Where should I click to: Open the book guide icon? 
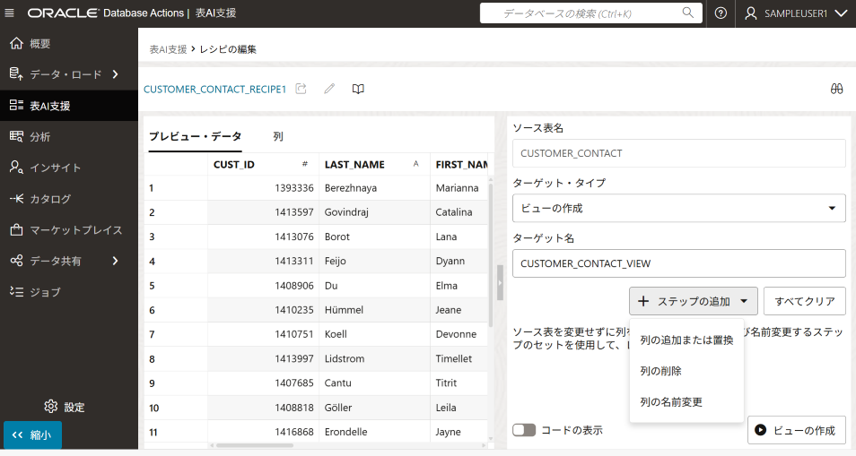(358, 88)
